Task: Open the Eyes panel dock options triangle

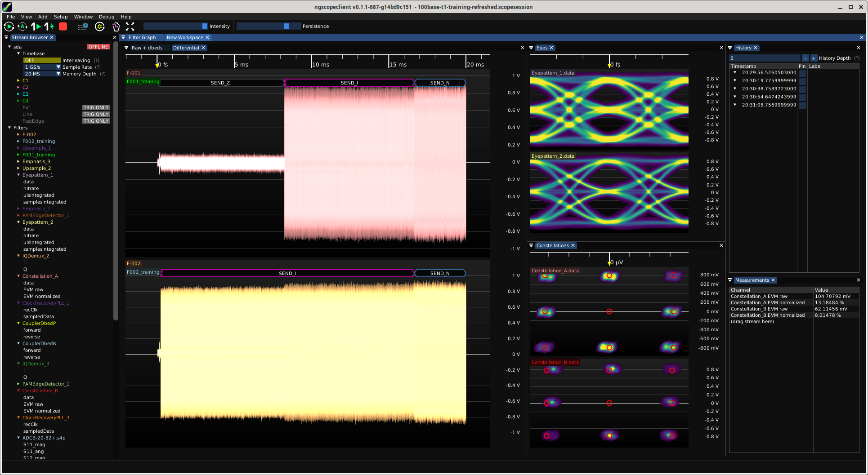Action: point(531,48)
